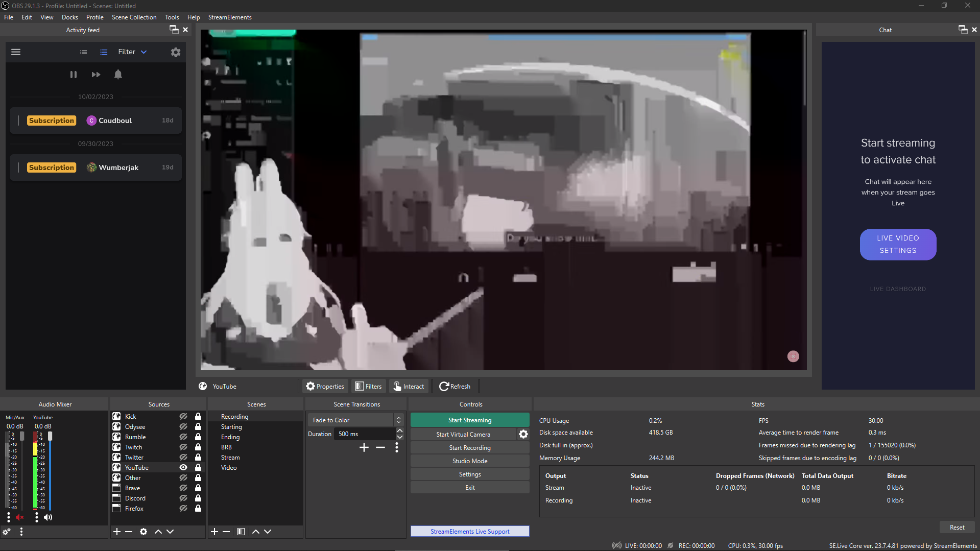This screenshot has width=980, height=551.
Task: Show the Twitch source
Action: tap(183, 447)
